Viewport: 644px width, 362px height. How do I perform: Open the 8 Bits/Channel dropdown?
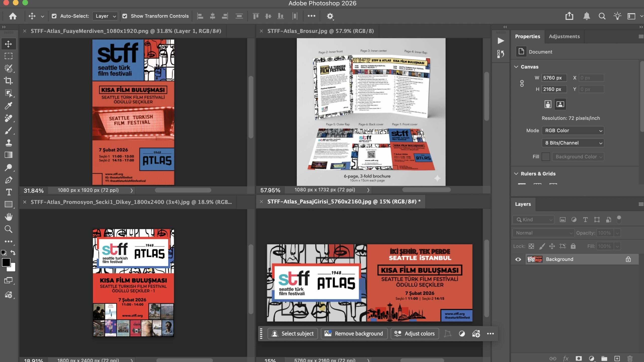(573, 143)
